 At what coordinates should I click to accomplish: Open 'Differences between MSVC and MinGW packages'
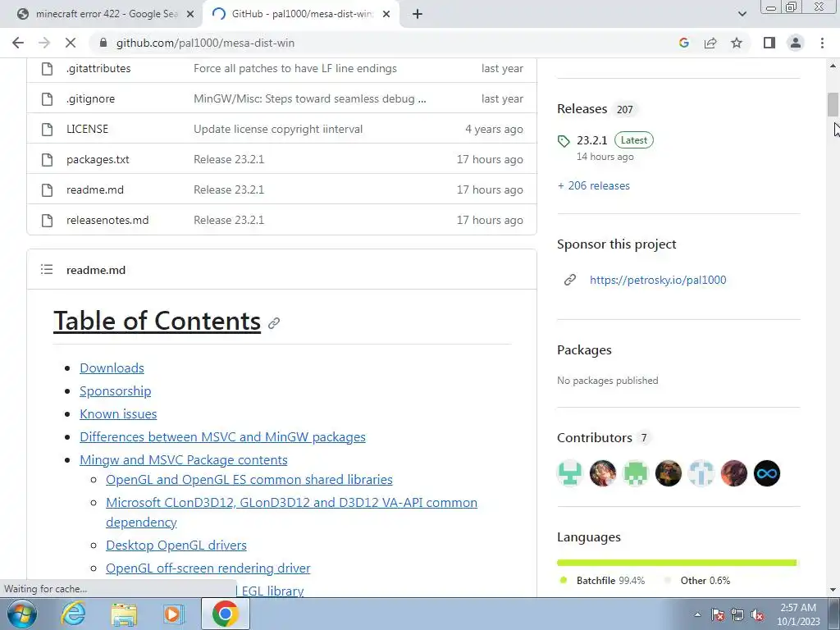(x=223, y=437)
